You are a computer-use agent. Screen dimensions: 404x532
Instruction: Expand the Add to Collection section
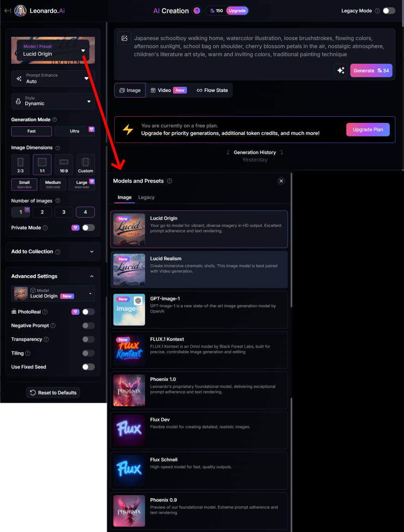[x=53, y=252]
